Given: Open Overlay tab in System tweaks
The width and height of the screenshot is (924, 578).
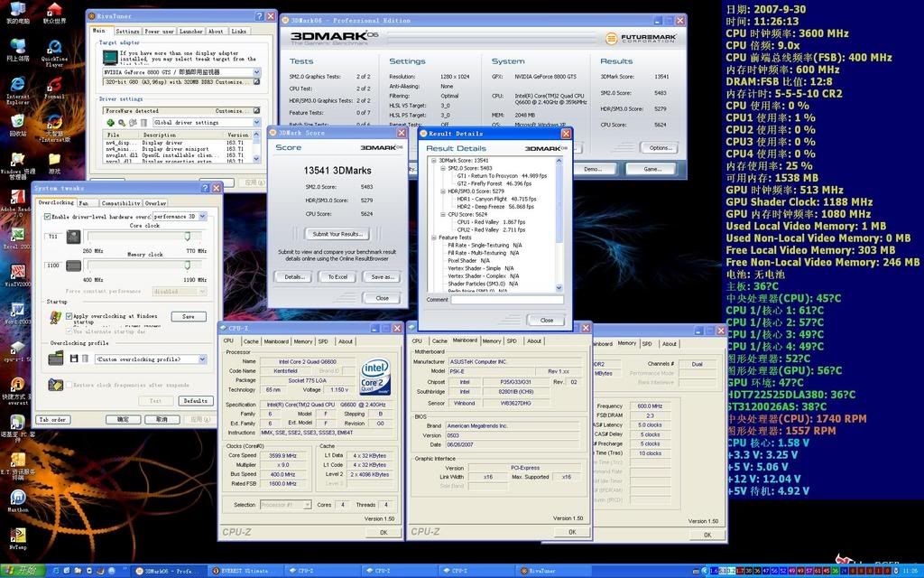Looking at the screenshot, I should pyautogui.click(x=155, y=203).
